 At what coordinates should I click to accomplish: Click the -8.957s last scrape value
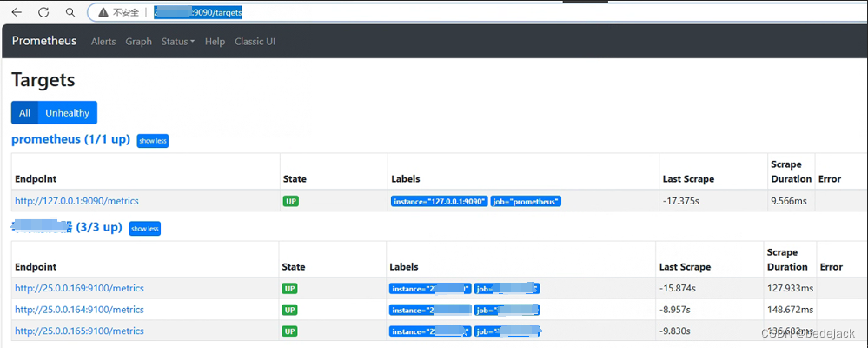click(x=675, y=309)
